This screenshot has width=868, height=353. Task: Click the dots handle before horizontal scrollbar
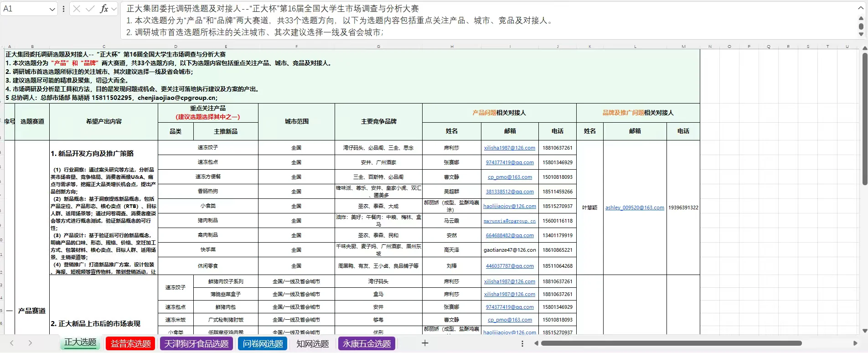click(x=522, y=343)
